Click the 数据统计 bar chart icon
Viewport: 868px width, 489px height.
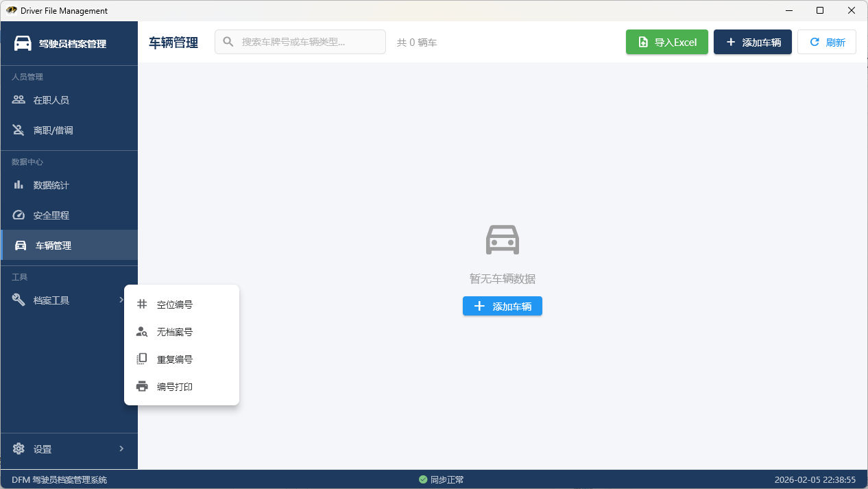click(19, 185)
